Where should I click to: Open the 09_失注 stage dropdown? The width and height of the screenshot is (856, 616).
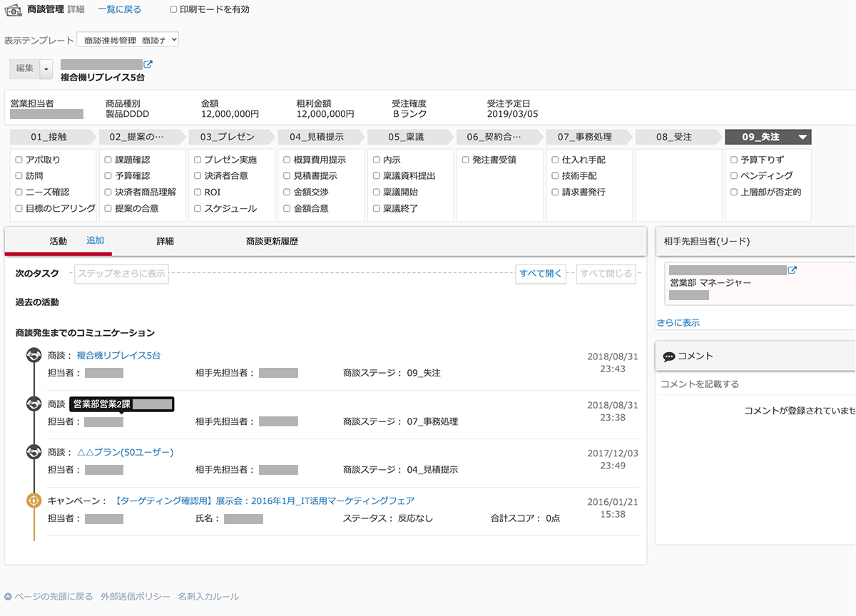802,137
